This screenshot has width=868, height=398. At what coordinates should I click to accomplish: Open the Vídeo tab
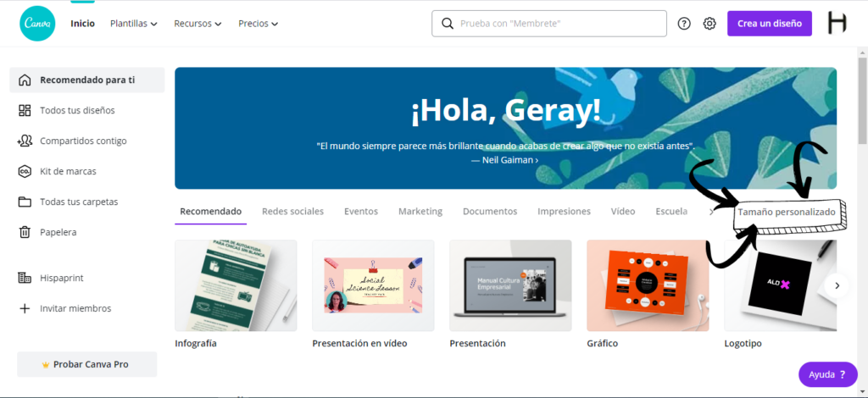click(623, 212)
